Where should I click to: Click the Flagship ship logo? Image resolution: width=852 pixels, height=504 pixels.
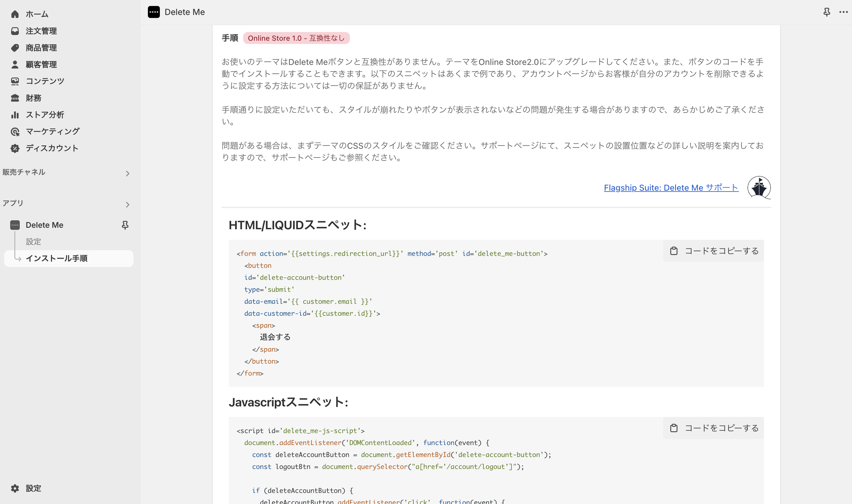759,187
